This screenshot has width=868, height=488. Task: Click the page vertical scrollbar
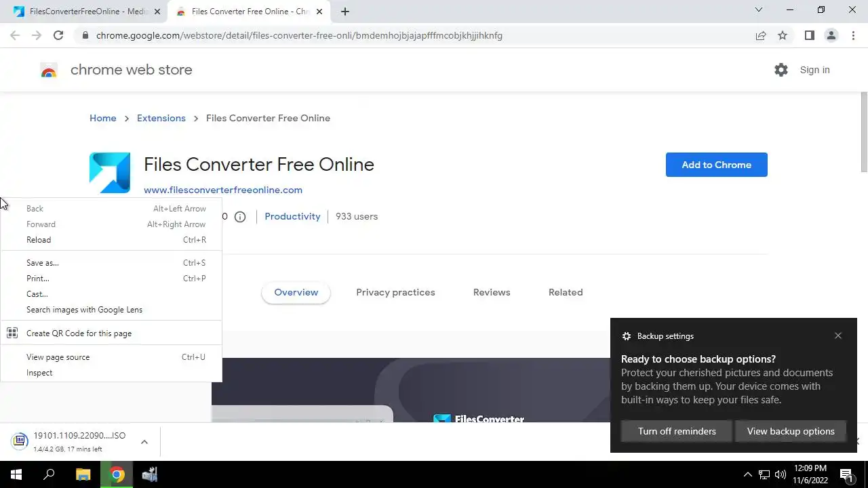[863, 132]
